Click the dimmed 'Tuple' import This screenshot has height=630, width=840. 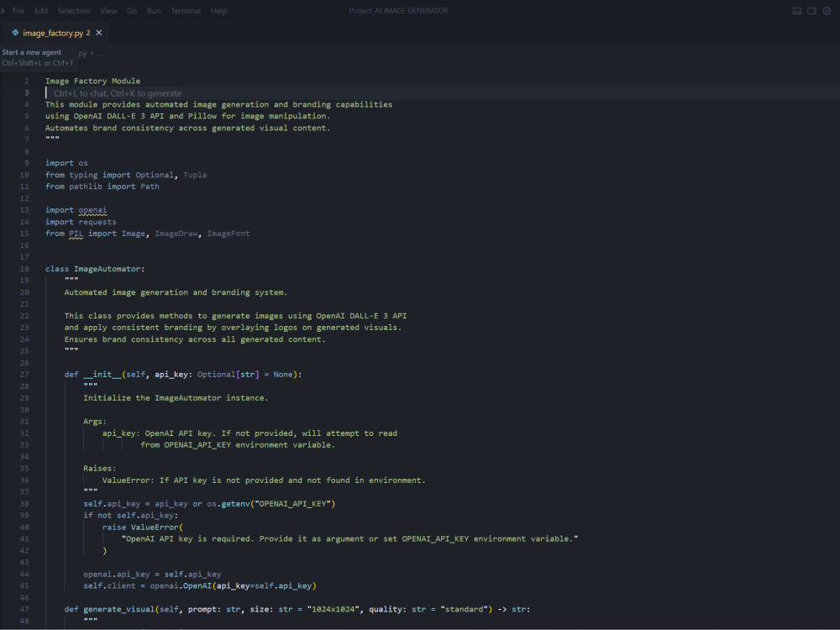pos(195,175)
